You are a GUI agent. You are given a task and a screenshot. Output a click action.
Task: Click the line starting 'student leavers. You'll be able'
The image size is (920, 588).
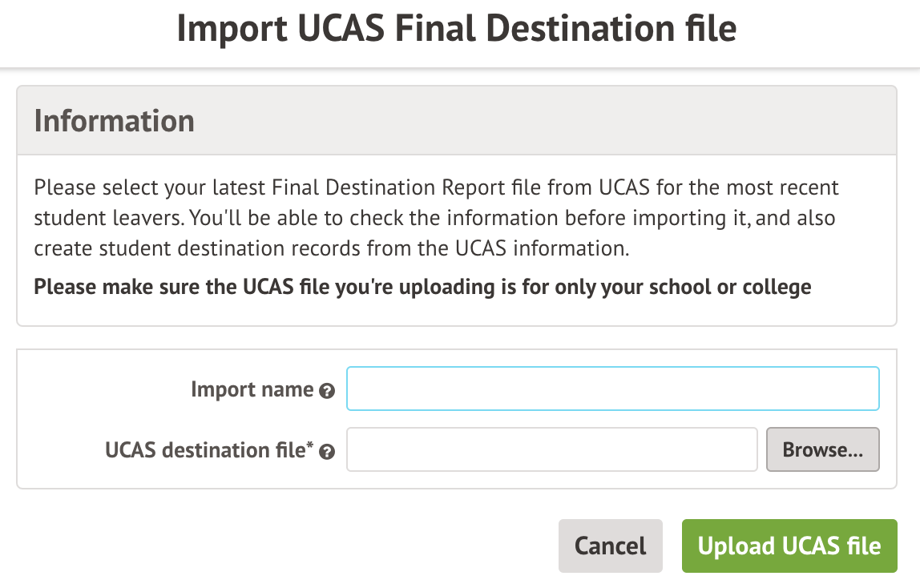click(434, 219)
